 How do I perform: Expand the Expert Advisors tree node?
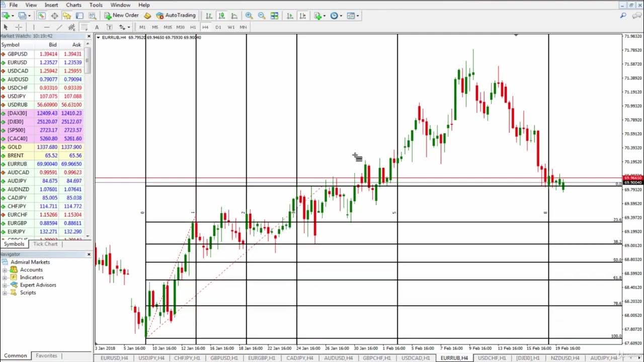[x=5, y=285]
